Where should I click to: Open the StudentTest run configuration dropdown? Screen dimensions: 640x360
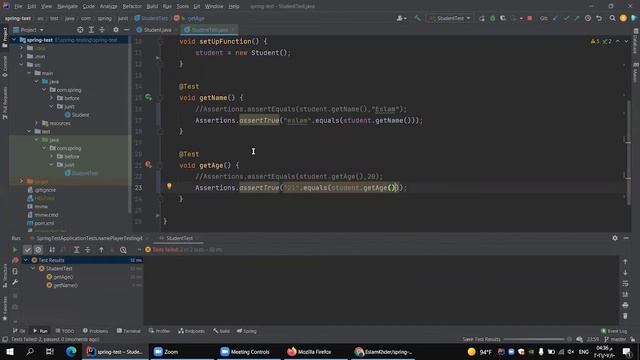pyautogui.click(x=451, y=18)
